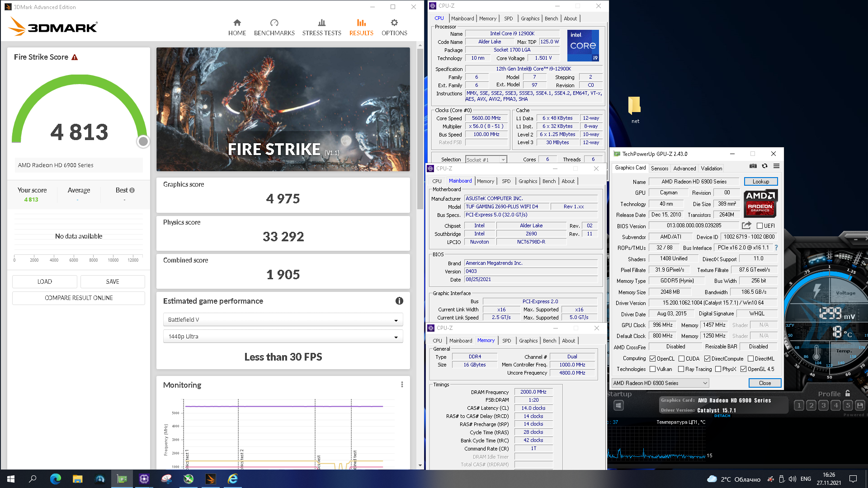Click the BIOS export share icon in GPU-Z
The width and height of the screenshot is (868, 488).
coord(746,225)
